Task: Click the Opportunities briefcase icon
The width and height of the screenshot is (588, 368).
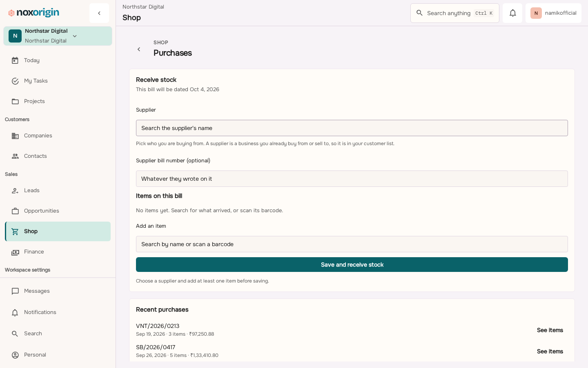Action: (x=15, y=211)
